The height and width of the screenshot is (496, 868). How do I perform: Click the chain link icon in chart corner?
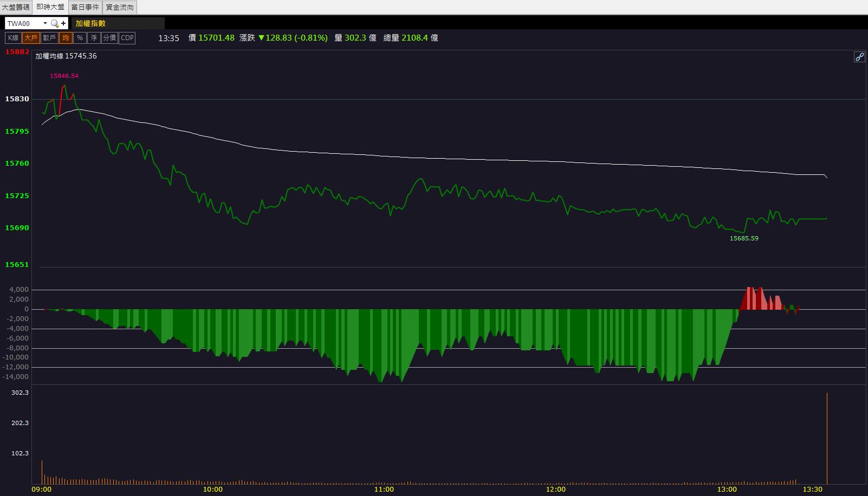(x=859, y=57)
